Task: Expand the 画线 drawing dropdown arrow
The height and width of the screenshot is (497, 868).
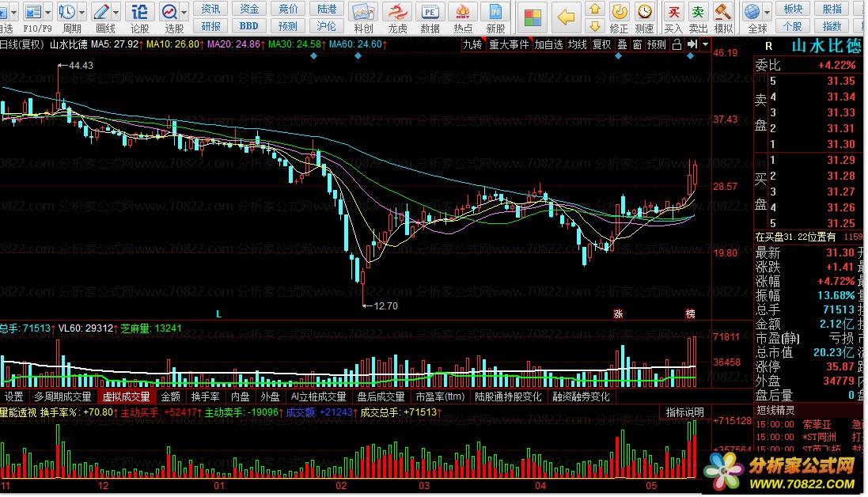Action: (x=116, y=12)
